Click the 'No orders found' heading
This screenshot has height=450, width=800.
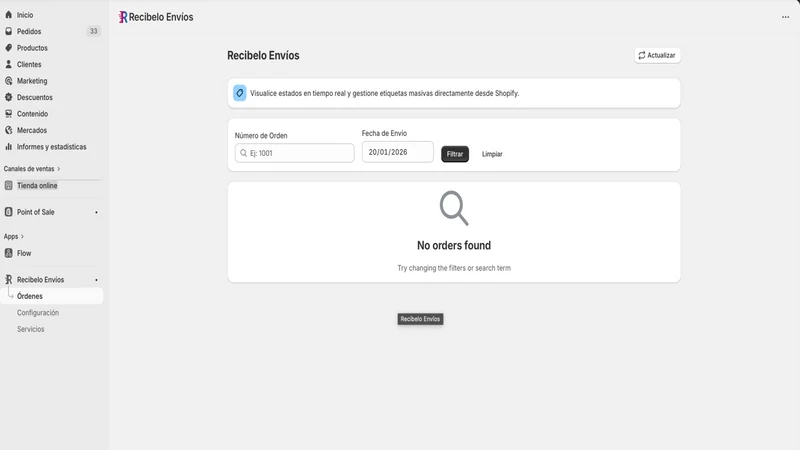tap(454, 245)
